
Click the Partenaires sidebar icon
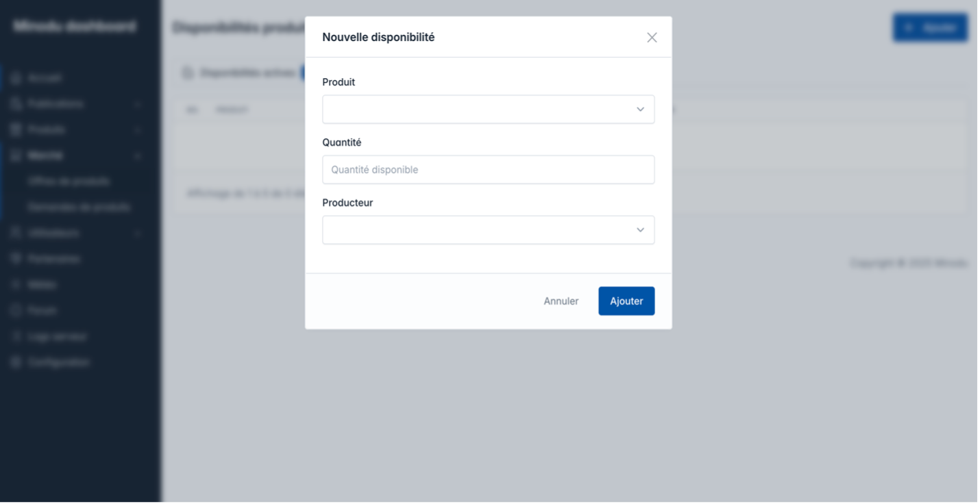click(x=16, y=260)
